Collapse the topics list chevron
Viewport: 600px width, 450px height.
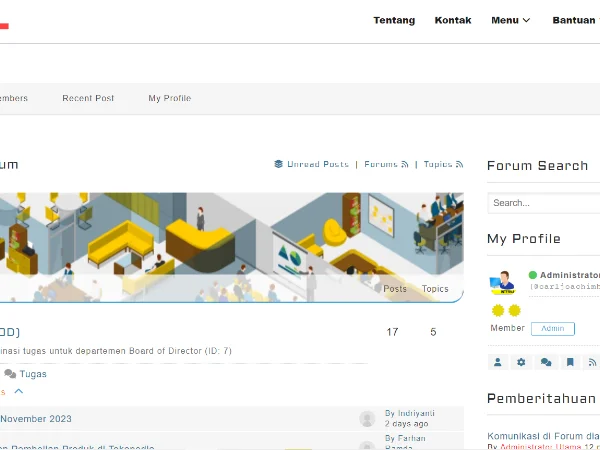pyautogui.click(x=18, y=391)
